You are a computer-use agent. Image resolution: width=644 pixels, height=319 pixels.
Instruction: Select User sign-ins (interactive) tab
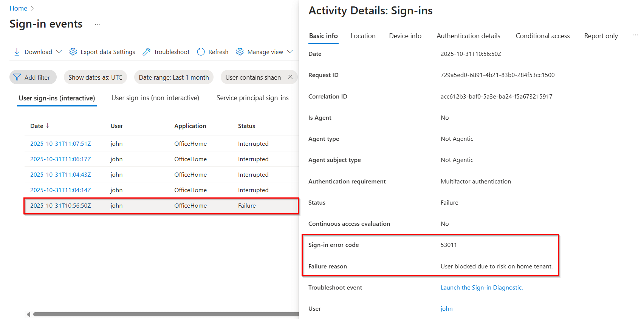pos(57,98)
